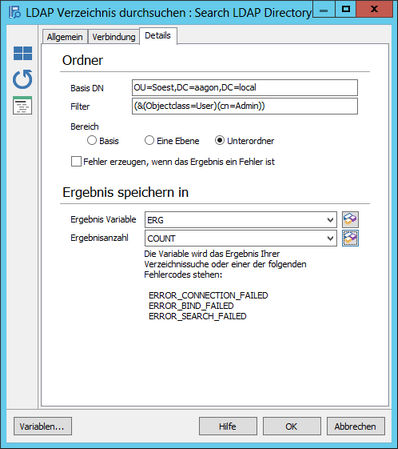The width and height of the screenshot is (398, 449).
Task: Minimize the LDAP dialog window
Action: tap(323, 10)
